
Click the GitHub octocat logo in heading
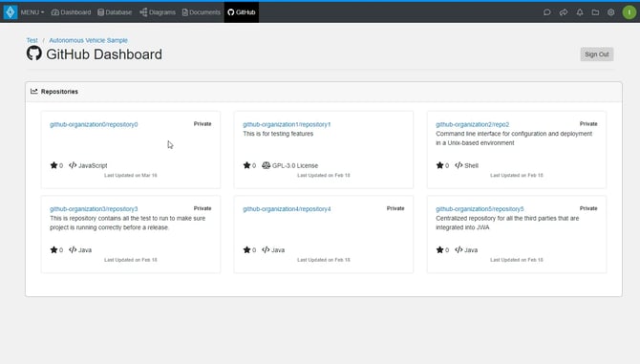pyautogui.click(x=33, y=54)
